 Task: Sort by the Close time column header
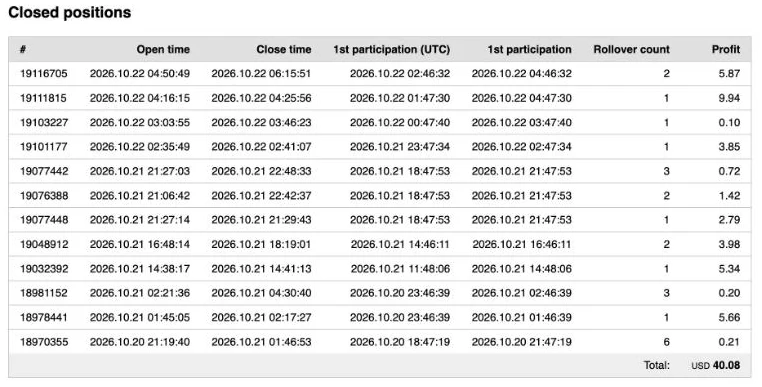pyautogui.click(x=284, y=50)
